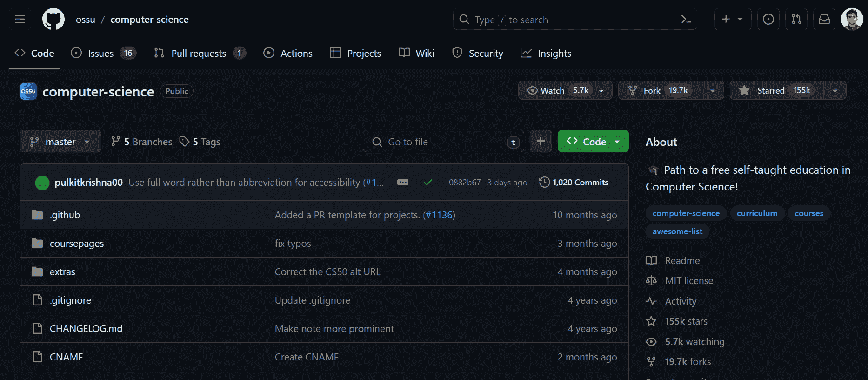Open the ossu owner breadcrumb link
This screenshot has width=868, height=380.
pyautogui.click(x=86, y=20)
